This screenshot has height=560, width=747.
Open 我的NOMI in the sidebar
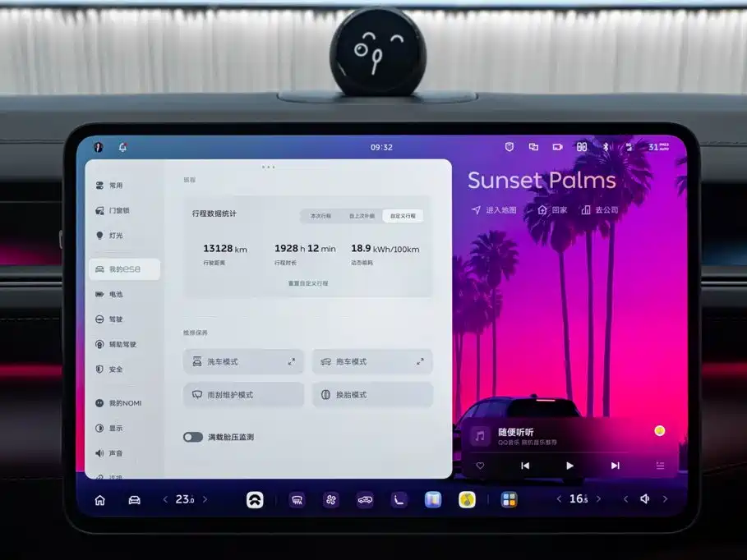(x=125, y=403)
